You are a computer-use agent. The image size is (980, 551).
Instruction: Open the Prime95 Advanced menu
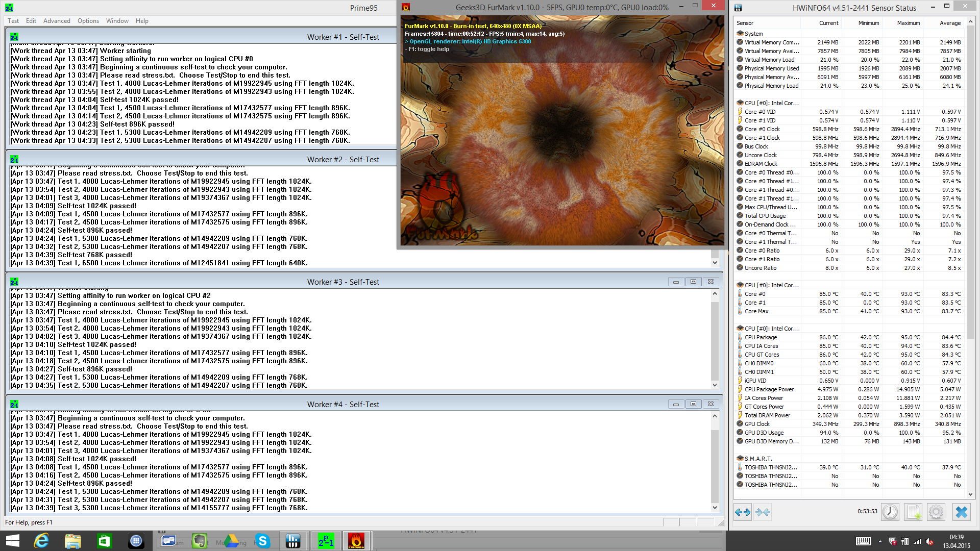57,21
